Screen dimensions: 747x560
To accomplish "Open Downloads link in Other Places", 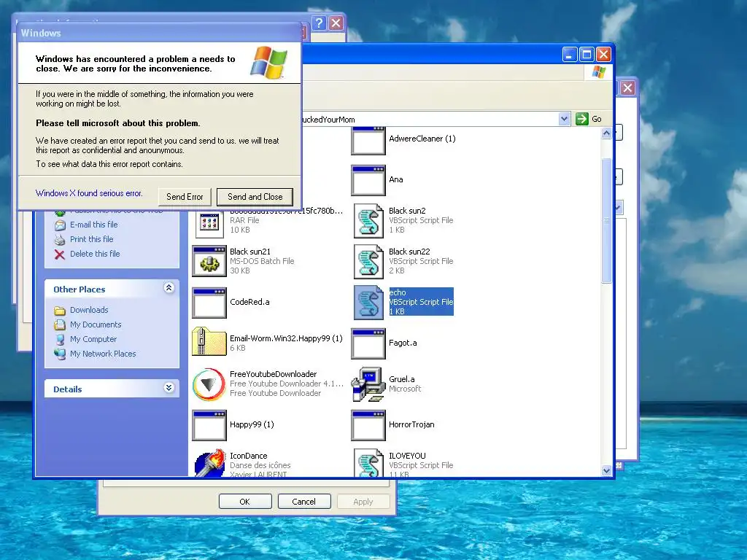I will [89, 310].
